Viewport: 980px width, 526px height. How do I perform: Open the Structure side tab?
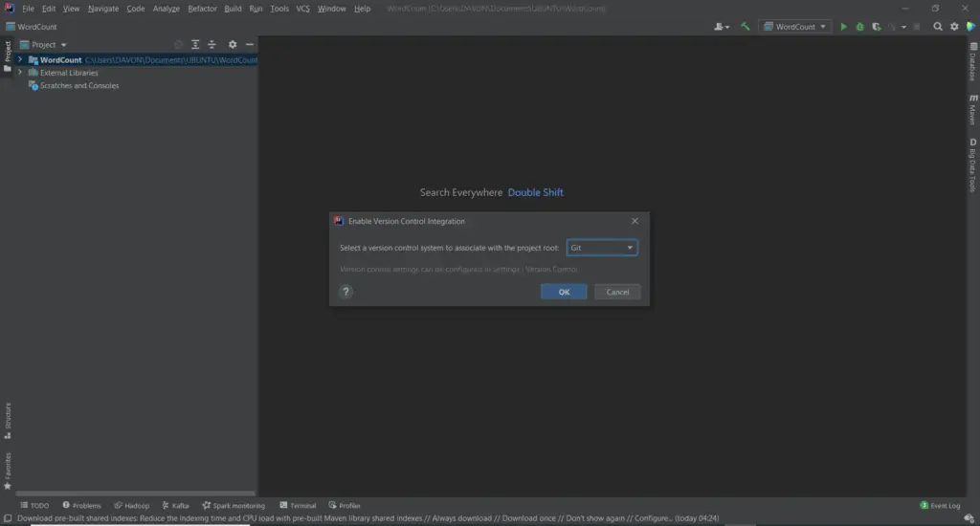click(8, 421)
